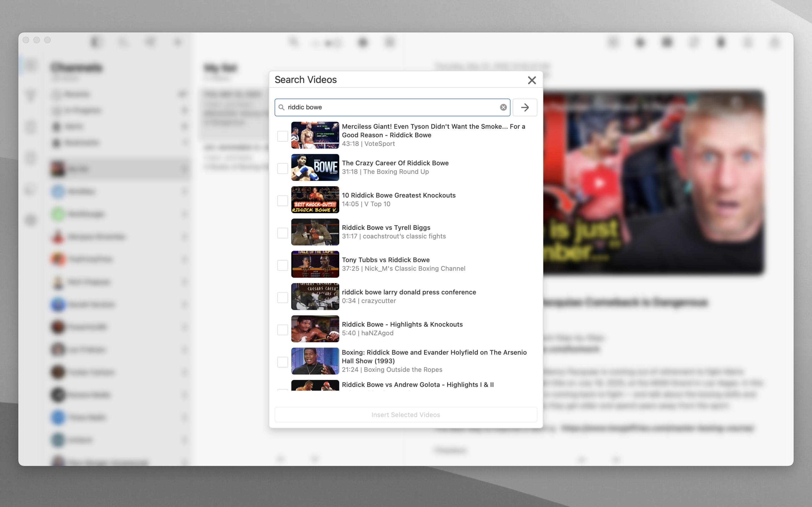
Task: Click the Best Knock-Outs Riddick Bowe thumbnail
Action: [x=315, y=199]
